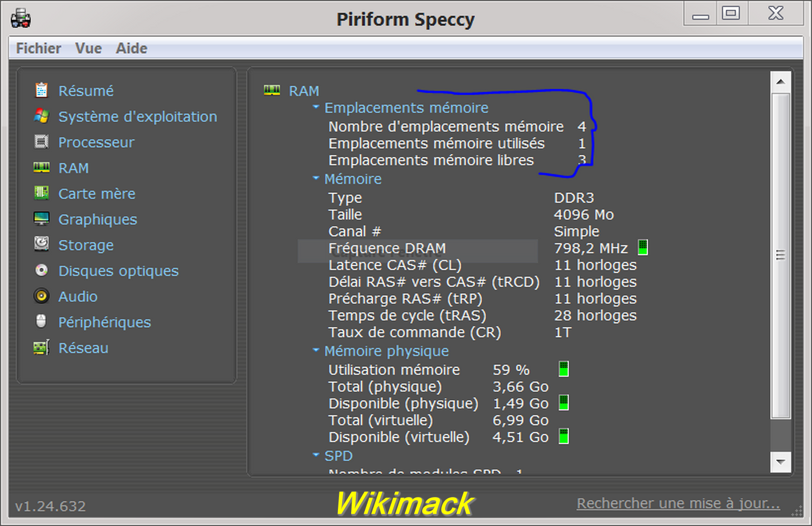
Task: Collapse the SPD section
Action: point(316,455)
